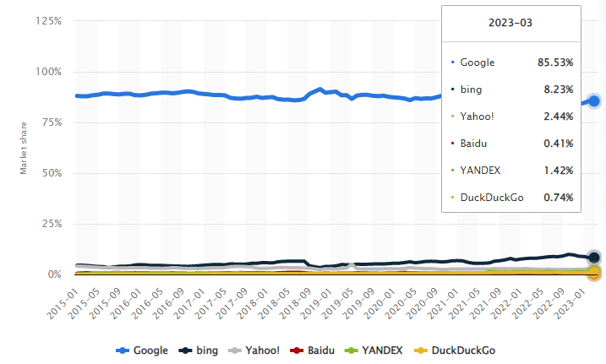The image size is (606, 364).
Task: Click the 2019-01 x-axis label
Action: click(314, 304)
